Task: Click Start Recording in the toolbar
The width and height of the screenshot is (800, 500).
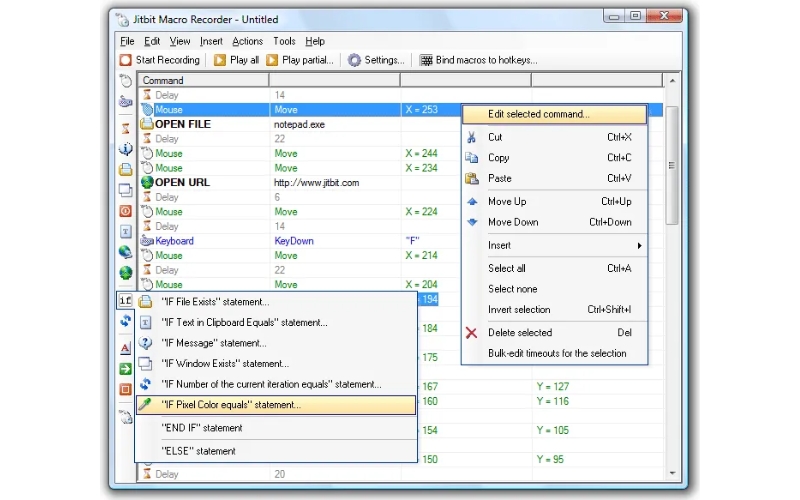Action: pos(160,60)
